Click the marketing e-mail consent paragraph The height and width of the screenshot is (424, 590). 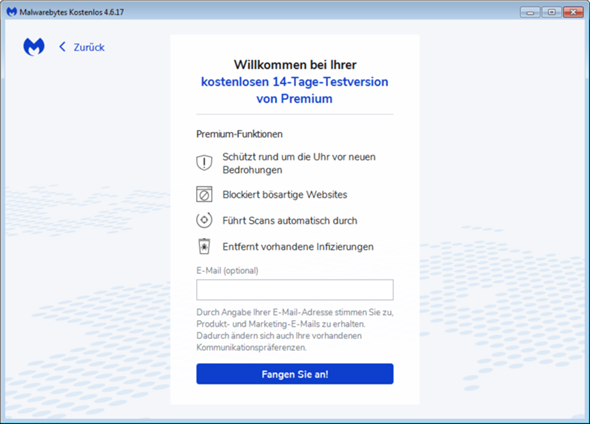295,330
